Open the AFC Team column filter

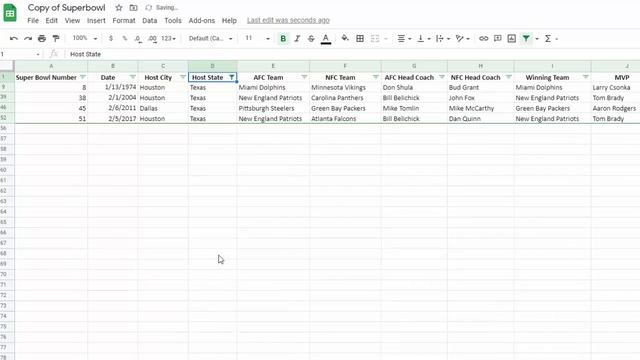[304, 77]
